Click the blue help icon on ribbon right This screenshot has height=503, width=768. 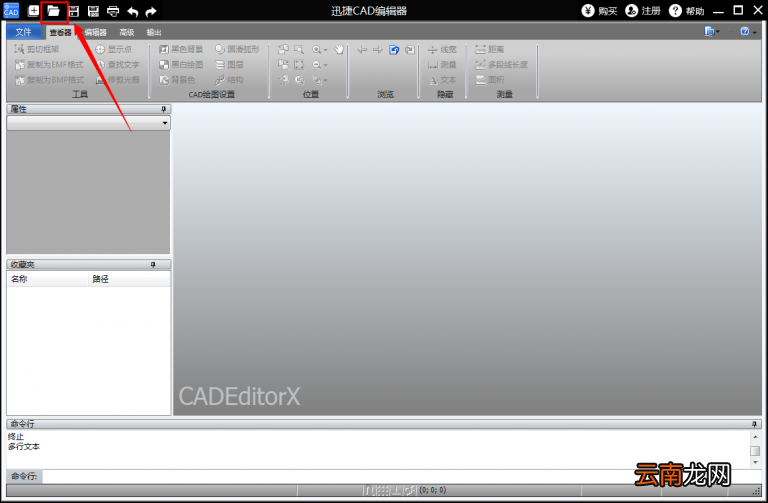click(x=745, y=31)
